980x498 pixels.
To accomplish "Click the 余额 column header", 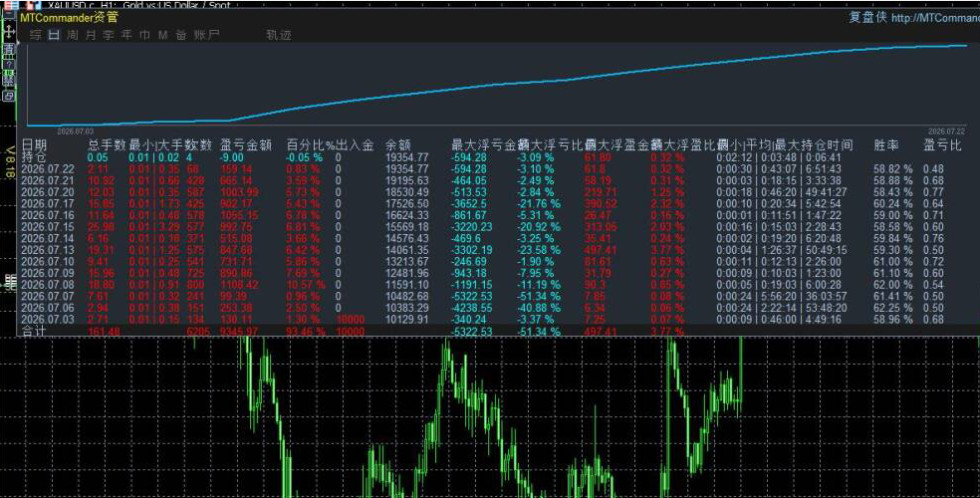I will [x=397, y=145].
